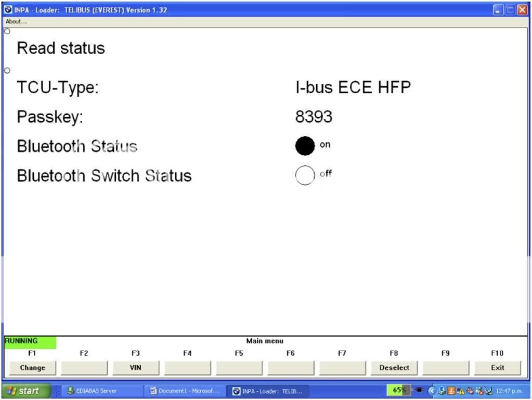Click the green RUNNING status indicator
This screenshot has width=532, height=400.
(30, 342)
